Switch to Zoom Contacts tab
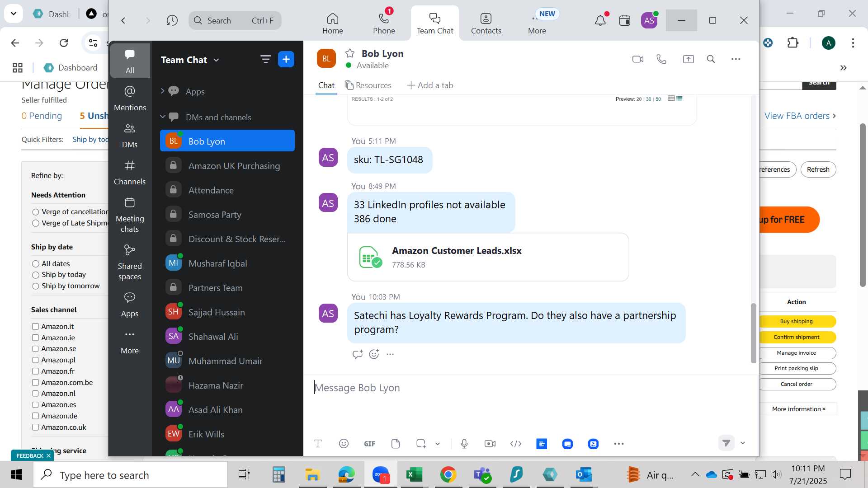The image size is (868, 488). tap(486, 23)
